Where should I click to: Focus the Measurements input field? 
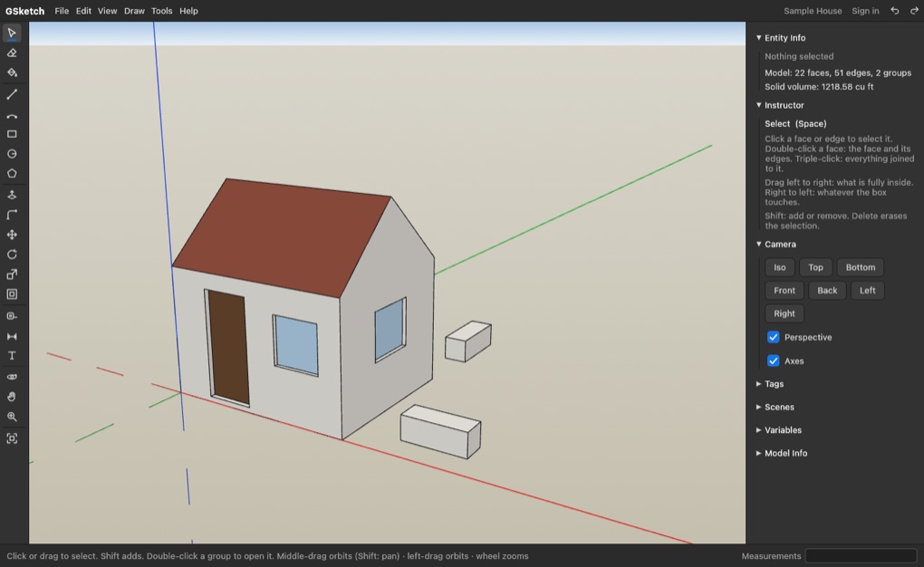[861, 556]
